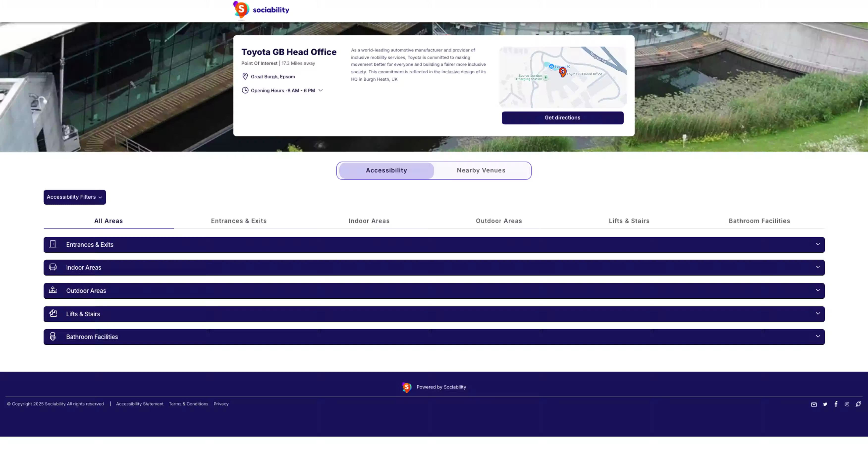This screenshot has height=451, width=868.
Task: Click the Powered by Sociability text
Action: [x=441, y=387]
